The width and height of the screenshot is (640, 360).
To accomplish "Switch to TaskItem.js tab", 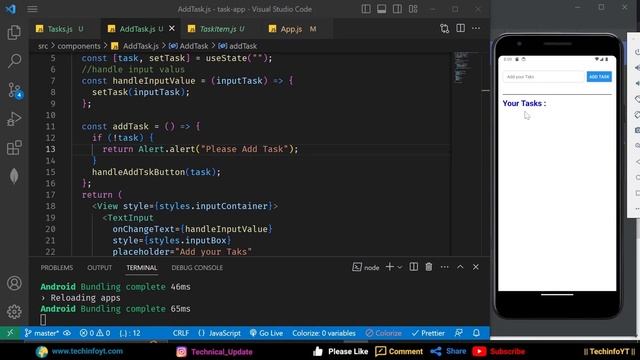I will point(218,29).
